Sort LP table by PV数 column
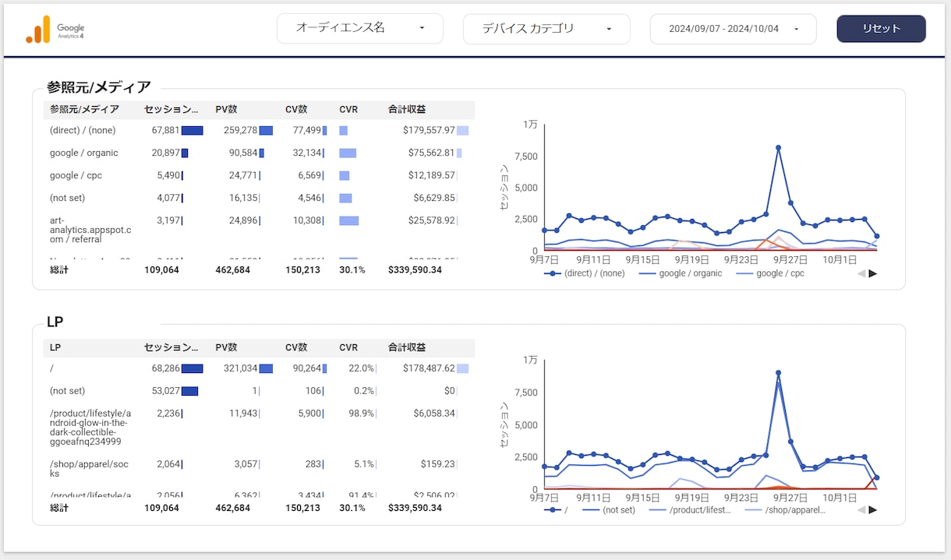Screen dimensions: 951x560 point(226,347)
